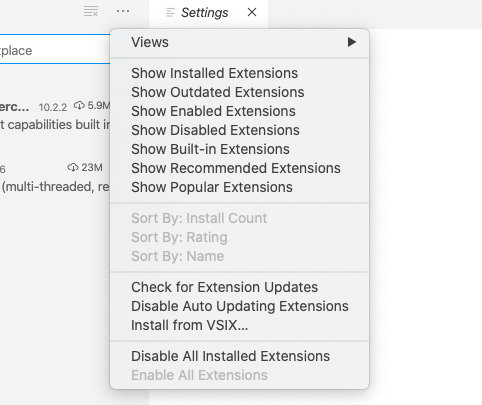Expand the Views submenu arrow
Viewport: 482px width, 405px height.
pos(352,42)
